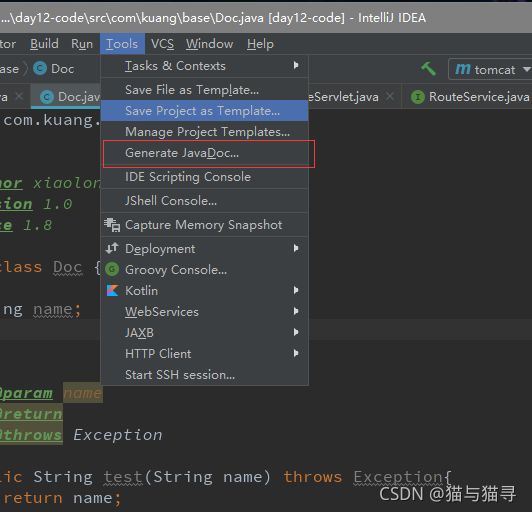
Task: Click the green Build hammer icon
Action: coord(428,69)
